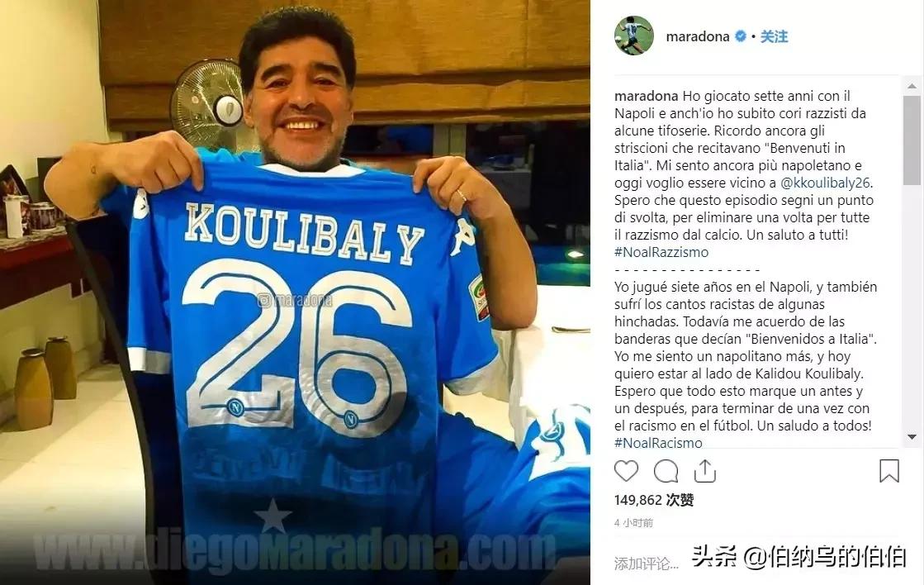The height and width of the screenshot is (585, 924).
Task: Follow the account via the 关注 button
Action: tap(774, 36)
